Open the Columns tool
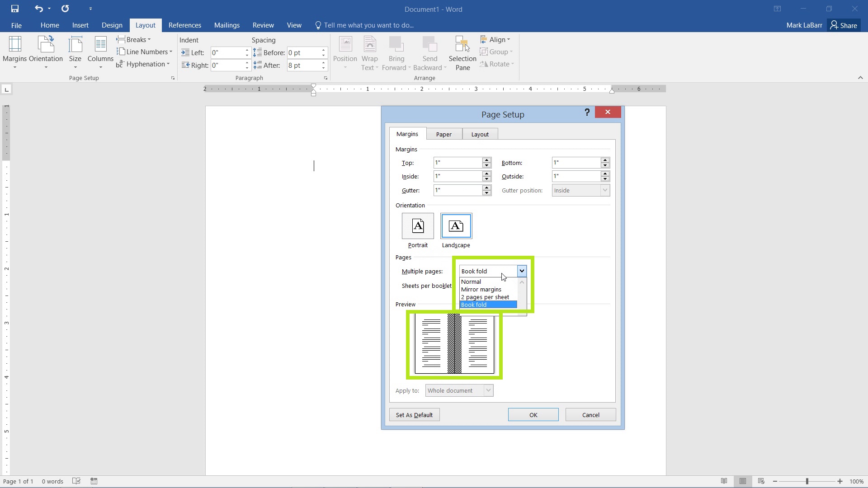 pyautogui.click(x=100, y=52)
